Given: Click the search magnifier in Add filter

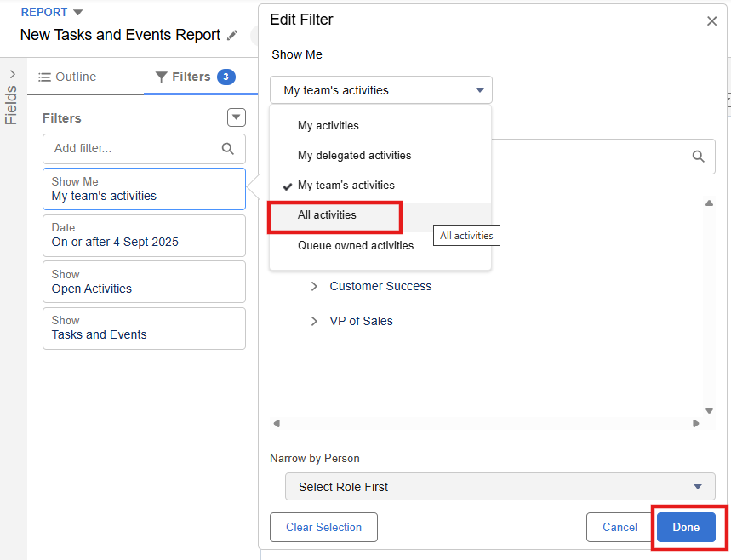Looking at the screenshot, I should (x=227, y=149).
